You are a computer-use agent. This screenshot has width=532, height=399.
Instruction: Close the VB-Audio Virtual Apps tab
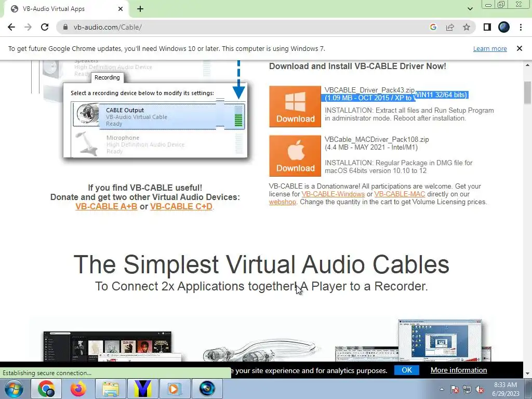point(121,9)
